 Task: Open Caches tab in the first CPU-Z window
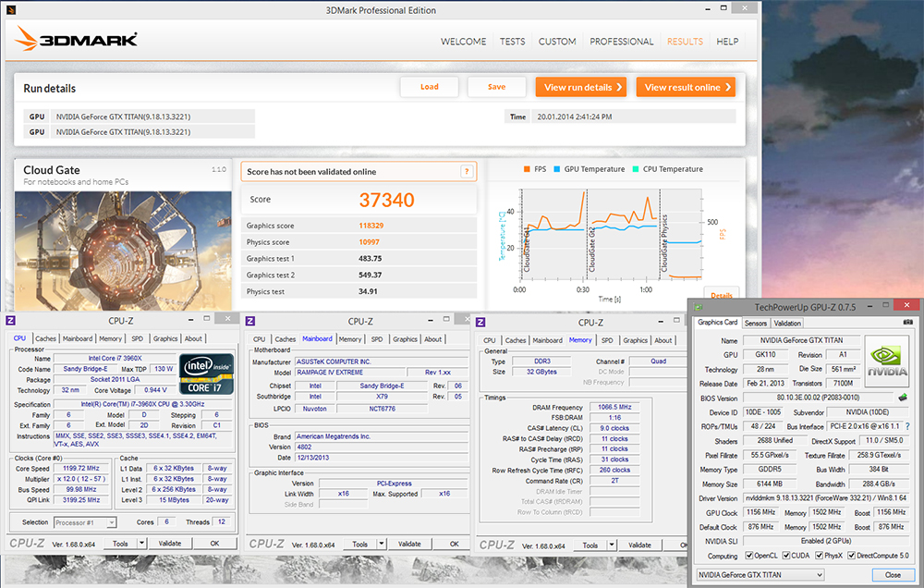(45, 338)
